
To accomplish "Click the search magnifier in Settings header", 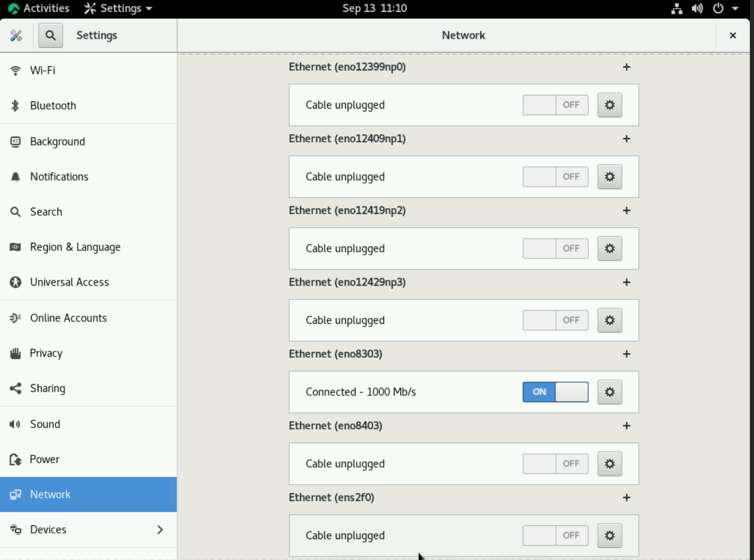I will coord(50,35).
